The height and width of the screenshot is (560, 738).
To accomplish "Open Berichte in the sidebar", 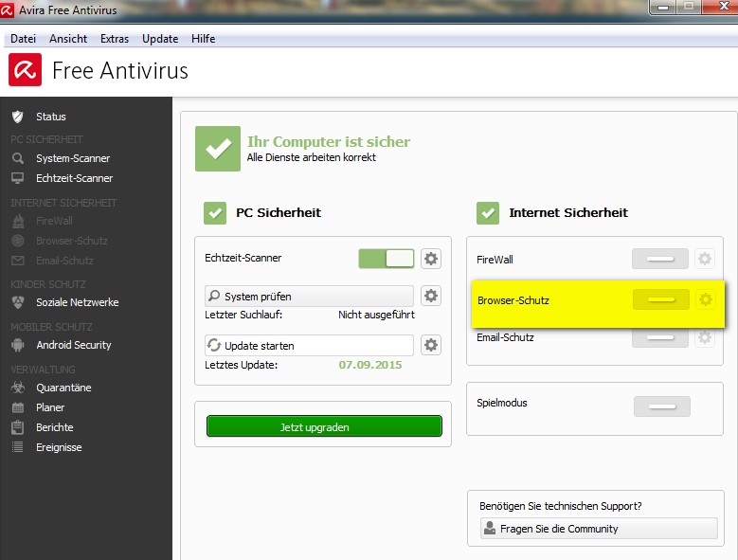I will click(x=55, y=427).
